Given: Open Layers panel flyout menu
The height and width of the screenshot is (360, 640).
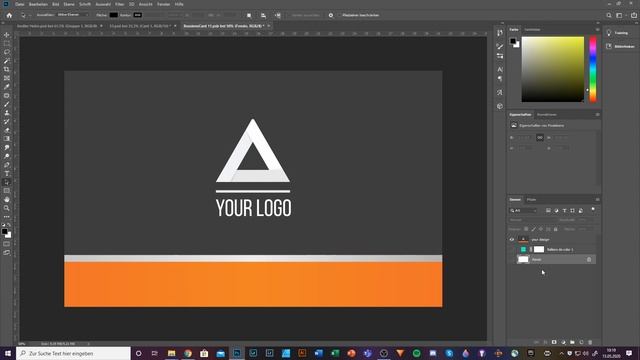Looking at the screenshot, I should pyautogui.click(x=597, y=200).
